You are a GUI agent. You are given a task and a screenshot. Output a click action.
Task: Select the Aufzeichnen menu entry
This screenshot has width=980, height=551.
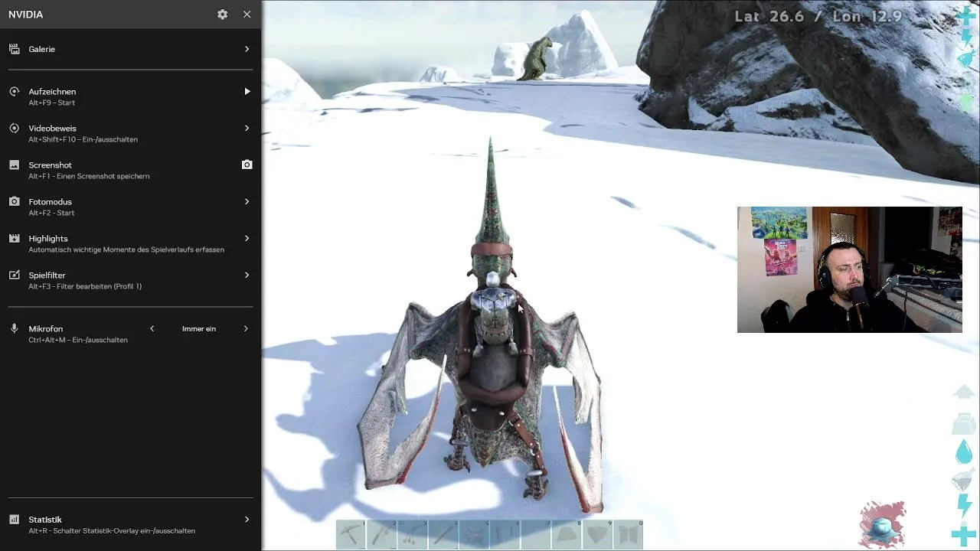130,96
